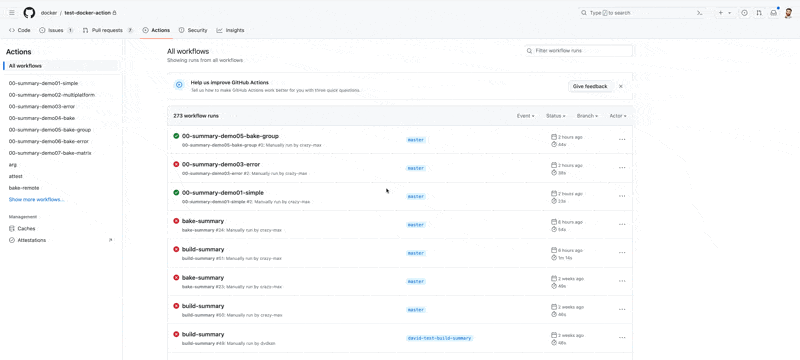Open build-summary run #50
Screen dimensions: 800x360
tap(203, 306)
